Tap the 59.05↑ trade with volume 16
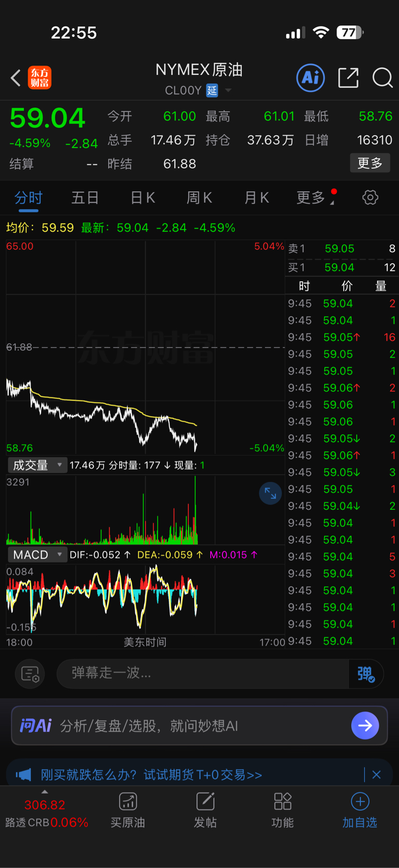The width and height of the screenshot is (399, 868). 342,337
